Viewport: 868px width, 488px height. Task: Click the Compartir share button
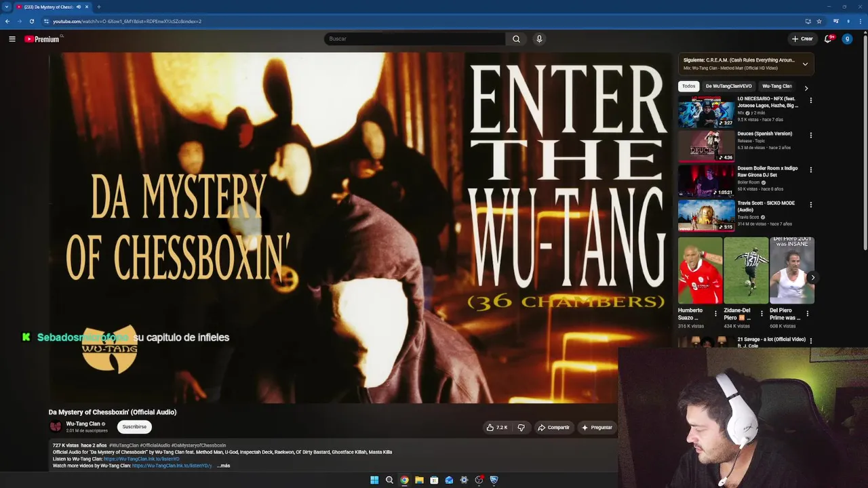pyautogui.click(x=553, y=427)
